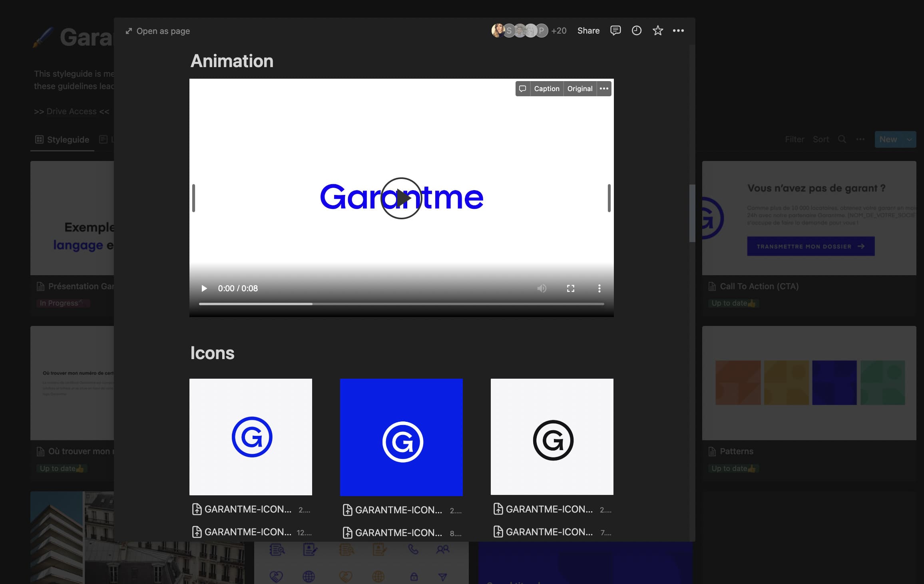Mark page as favorite with star icon
Image resolution: width=924 pixels, height=584 pixels.
[x=658, y=30]
